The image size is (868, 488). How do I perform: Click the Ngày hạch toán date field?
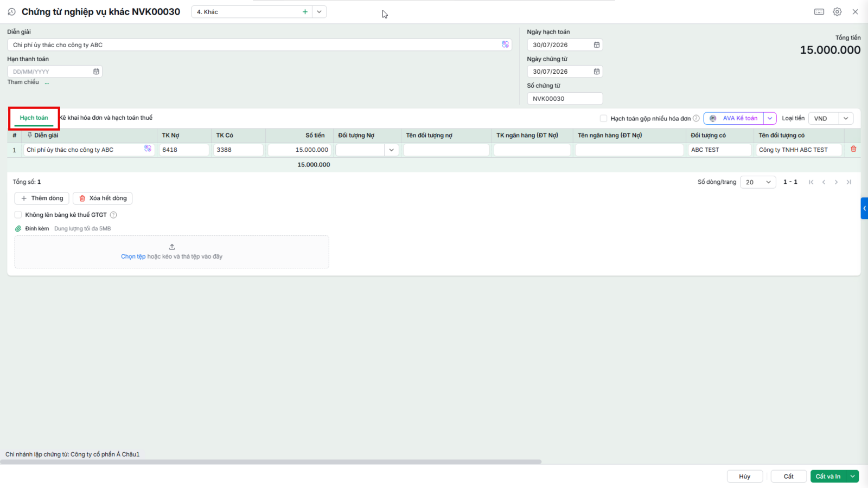(565, 45)
